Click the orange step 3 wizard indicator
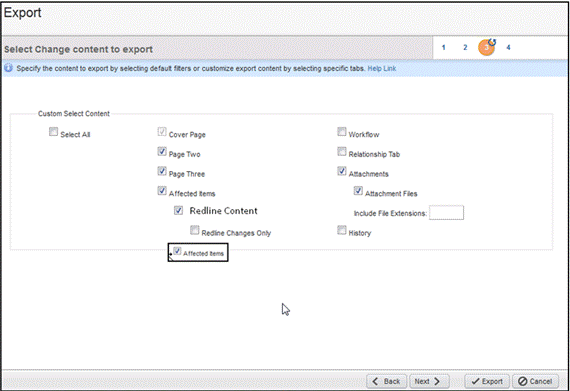 [486, 48]
